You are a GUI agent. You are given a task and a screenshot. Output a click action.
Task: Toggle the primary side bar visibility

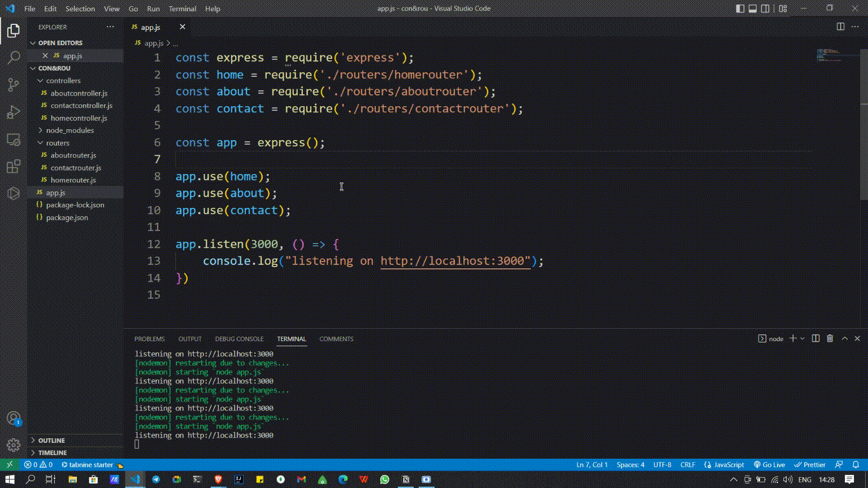(x=740, y=8)
